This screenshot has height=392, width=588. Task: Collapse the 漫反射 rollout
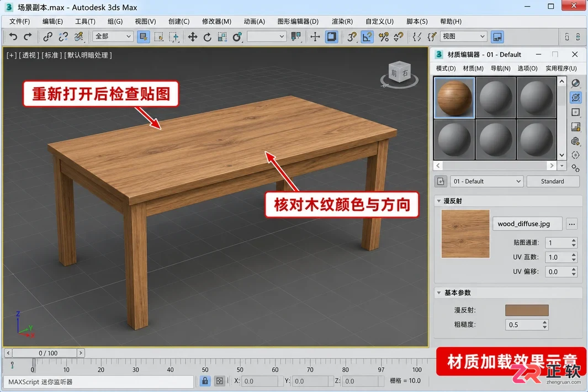tap(438, 201)
